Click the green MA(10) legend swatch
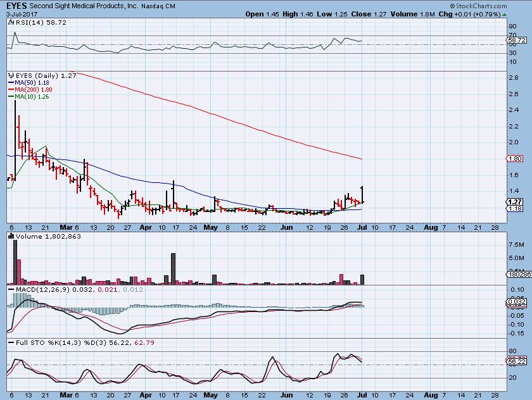This screenshot has height=400, width=532. click(x=9, y=97)
